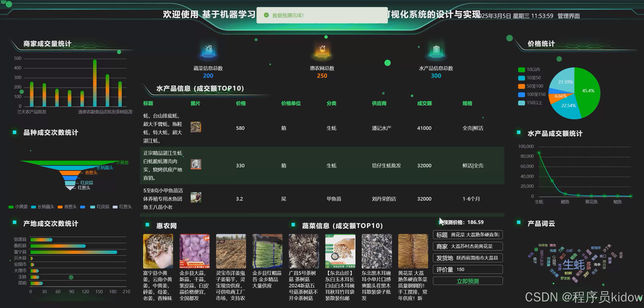Click the turtle seedling image for 3.2 row
This screenshot has width=644, height=308.
196,198
